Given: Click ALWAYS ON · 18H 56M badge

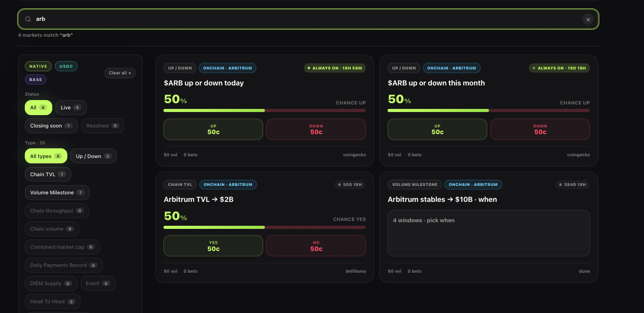Looking at the screenshot, I should point(335,68).
